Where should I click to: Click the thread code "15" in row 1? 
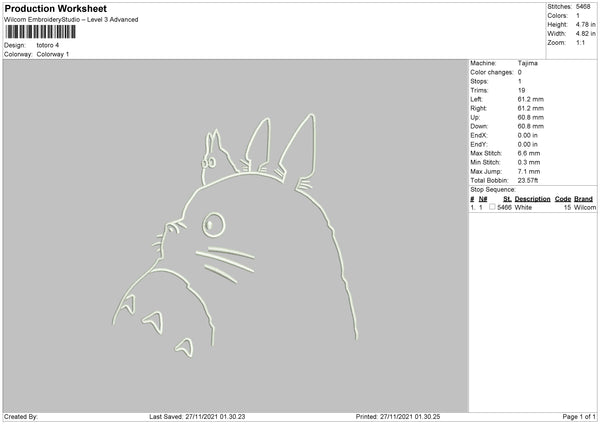567,207
